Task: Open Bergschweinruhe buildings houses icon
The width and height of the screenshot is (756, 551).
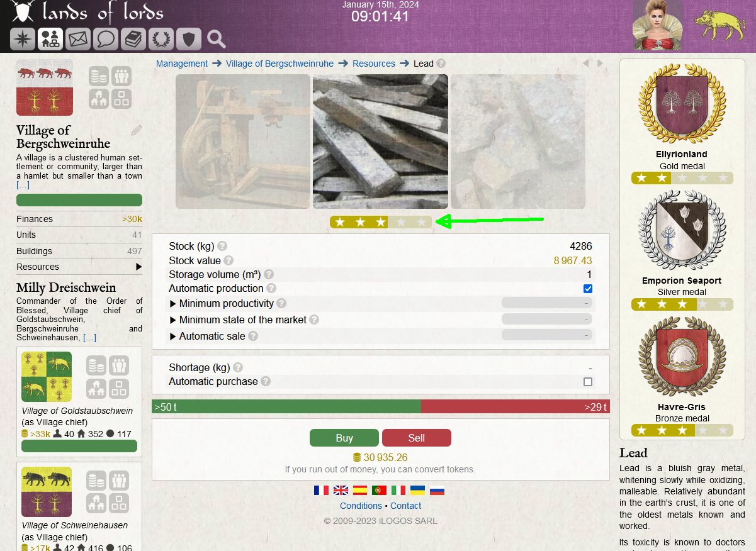Action: 98,99
